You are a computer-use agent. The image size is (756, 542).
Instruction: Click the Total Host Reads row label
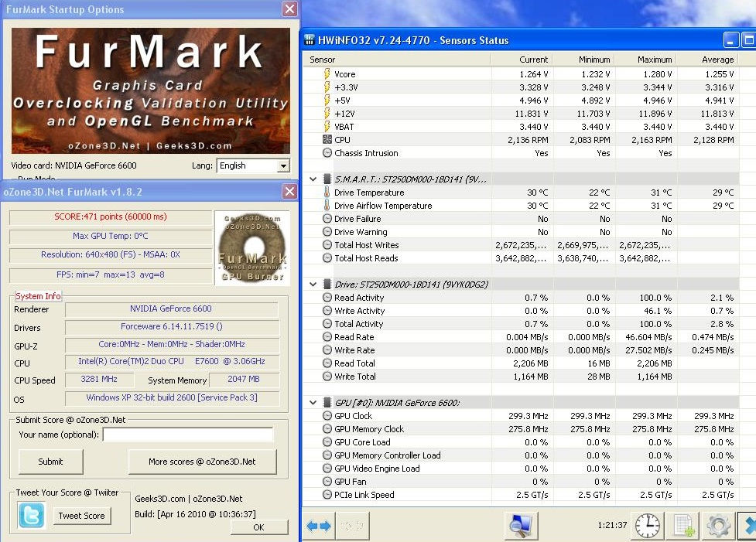coord(366,258)
